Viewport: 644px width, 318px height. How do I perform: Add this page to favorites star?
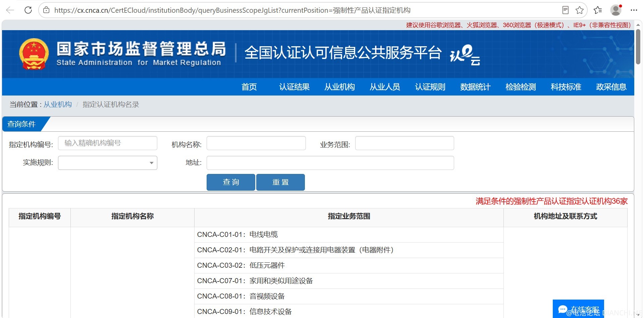coord(580,10)
